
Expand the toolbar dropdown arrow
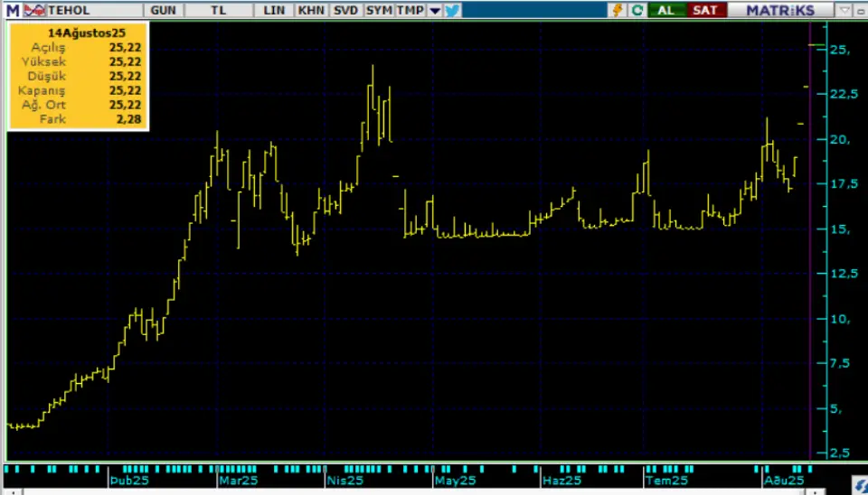tap(435, 11)
